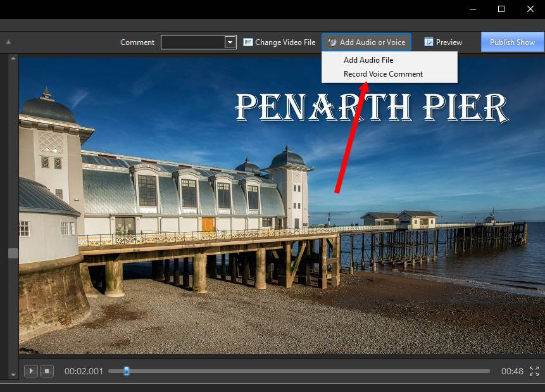Click the blue timeline playhead handle
This screenshot has height=392, width=545.
tap(127, 371)
